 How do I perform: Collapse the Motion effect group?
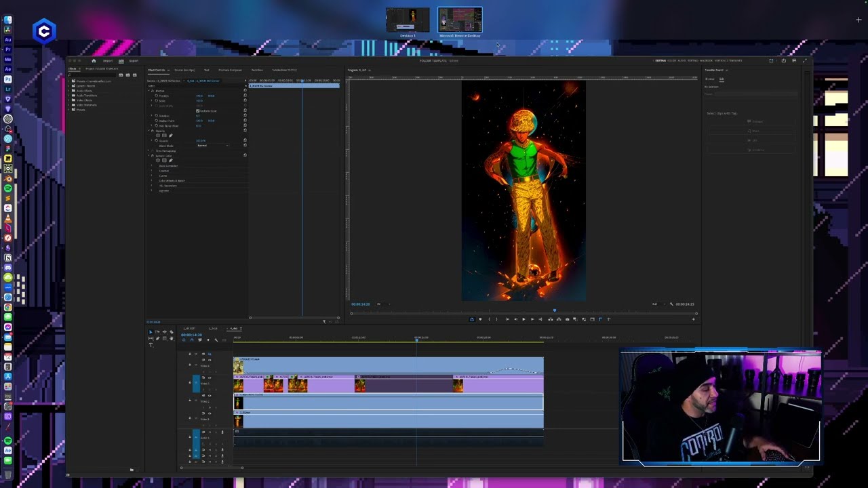point(149,91)
